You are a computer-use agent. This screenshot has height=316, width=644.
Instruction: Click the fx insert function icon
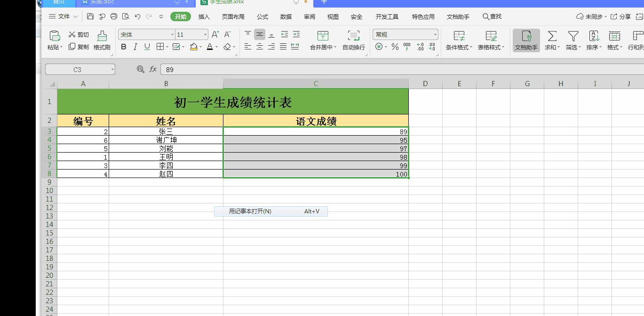153,69
